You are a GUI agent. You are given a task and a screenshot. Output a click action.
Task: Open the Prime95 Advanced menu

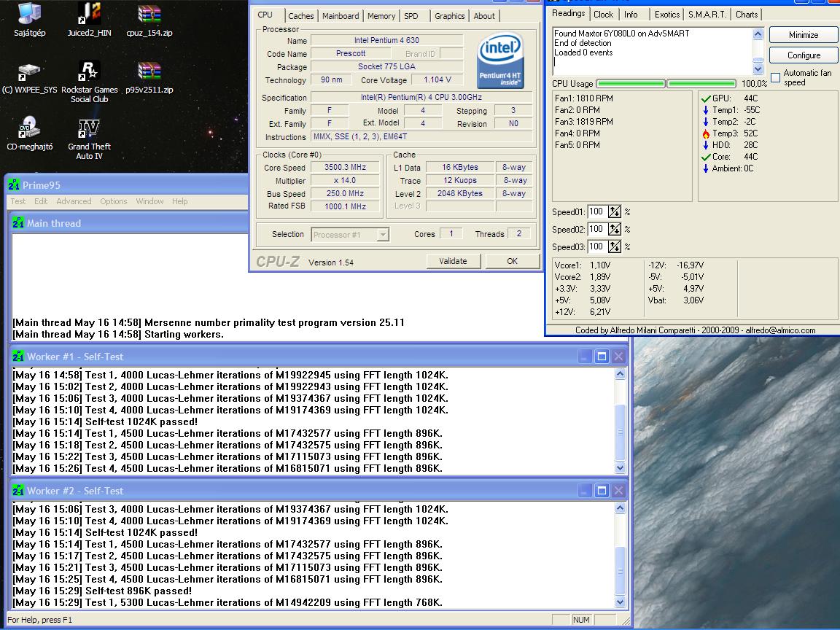point(74,201)
